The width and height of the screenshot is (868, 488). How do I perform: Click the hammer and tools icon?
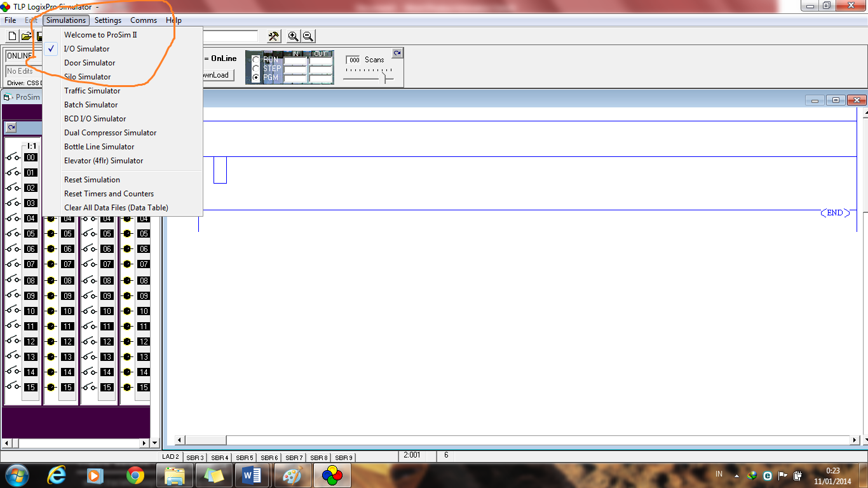(x=274, y=36)
